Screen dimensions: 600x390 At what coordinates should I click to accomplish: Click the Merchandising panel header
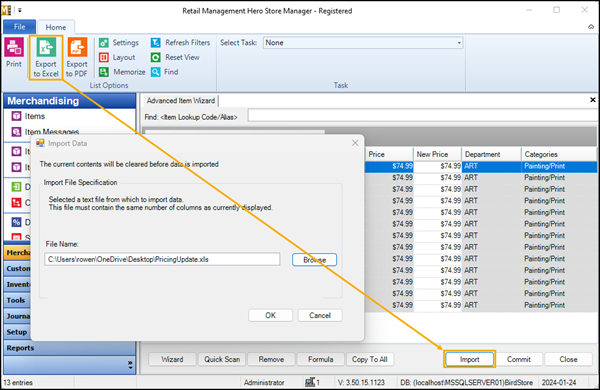coord(70,101)
